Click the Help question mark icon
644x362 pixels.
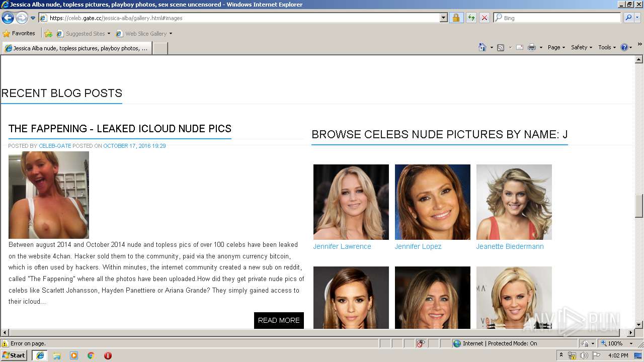624,47
